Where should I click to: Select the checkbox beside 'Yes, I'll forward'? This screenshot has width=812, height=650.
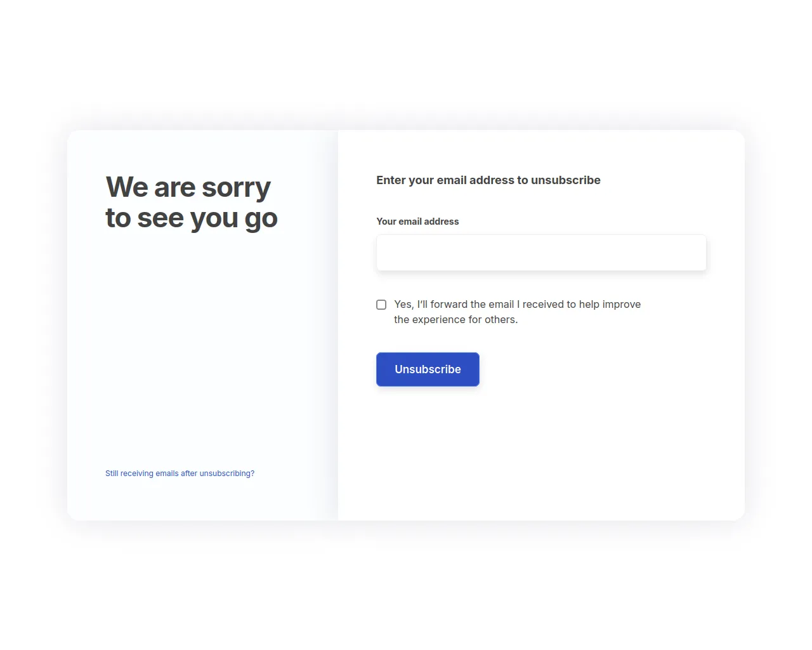381,305
